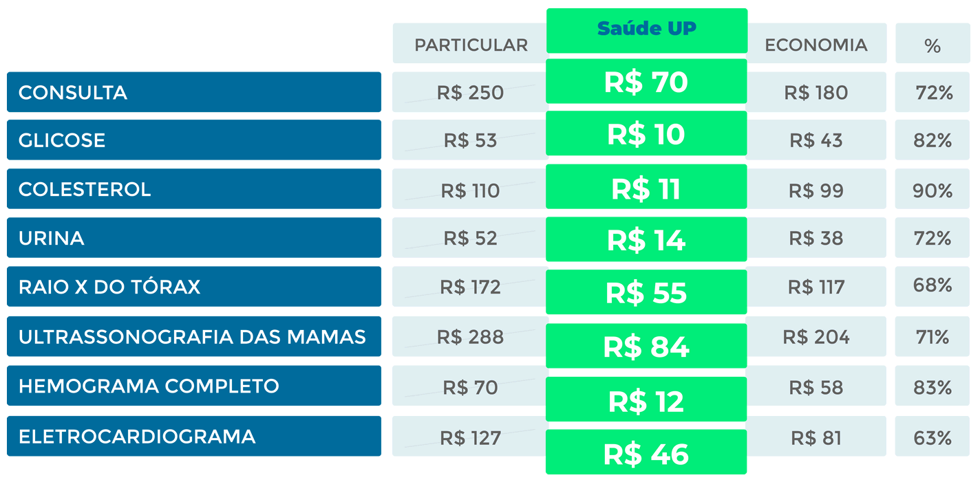Select the GLICOSE row label
980x482 pixels.
tap(193, 140)
